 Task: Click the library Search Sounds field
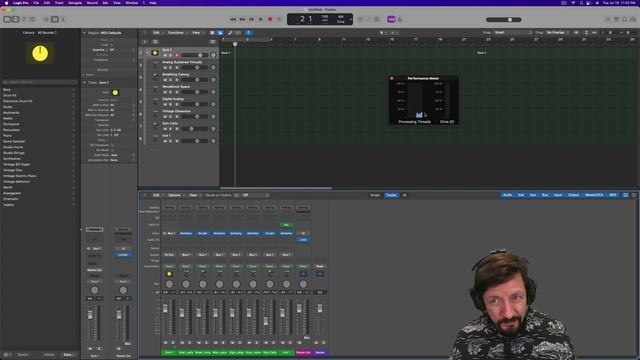pos(40,82)
